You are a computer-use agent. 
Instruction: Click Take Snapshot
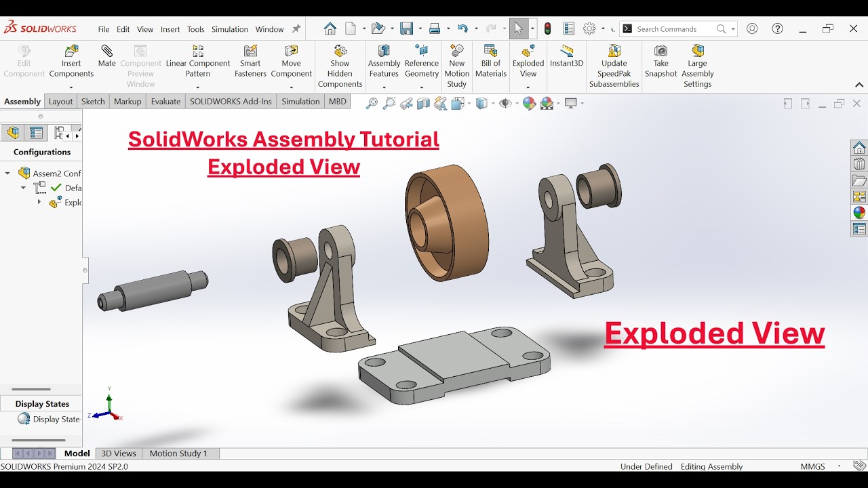[660, 62]
